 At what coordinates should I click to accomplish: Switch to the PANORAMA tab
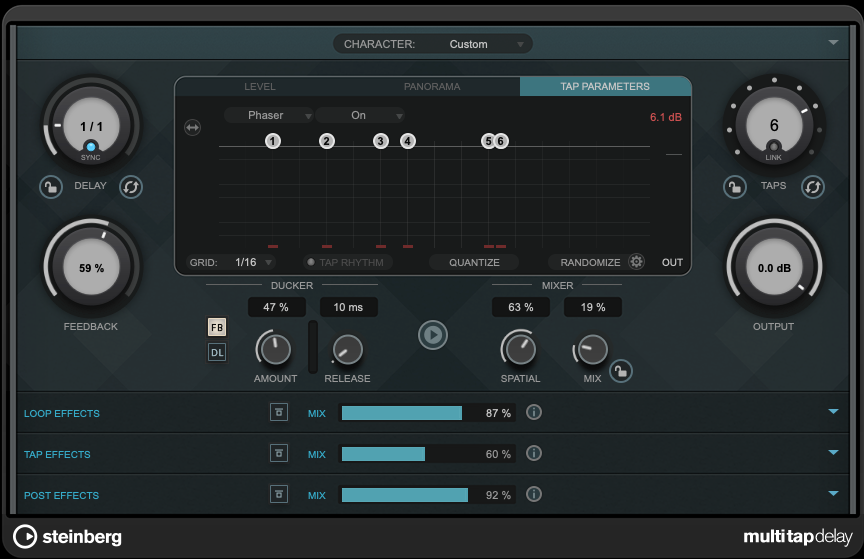[x=432, y=87]
